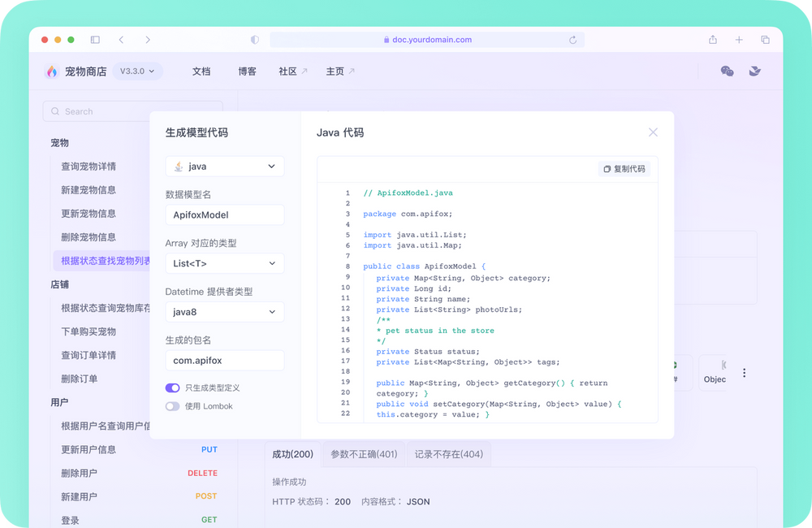Click the Search box in the sidebar
The image size is (812, 528).
coord(132,111)
